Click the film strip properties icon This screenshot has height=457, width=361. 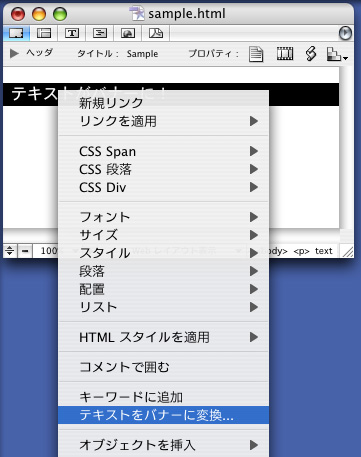click(285, 54)
